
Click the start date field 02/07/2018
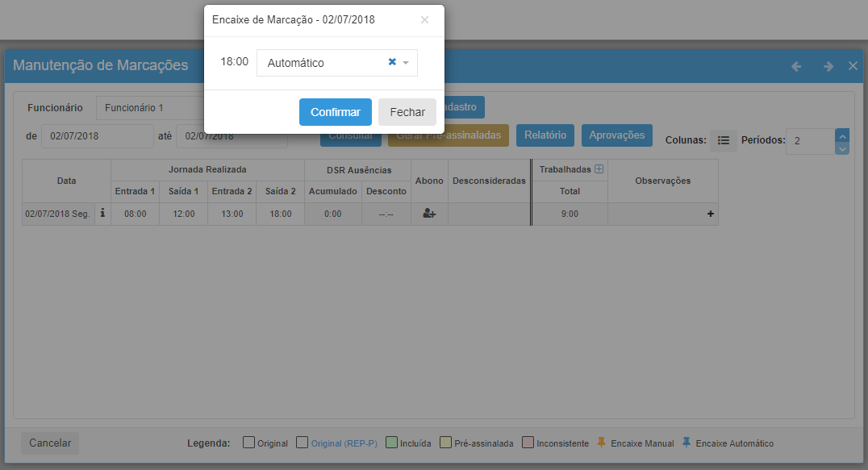pos(97,136)
